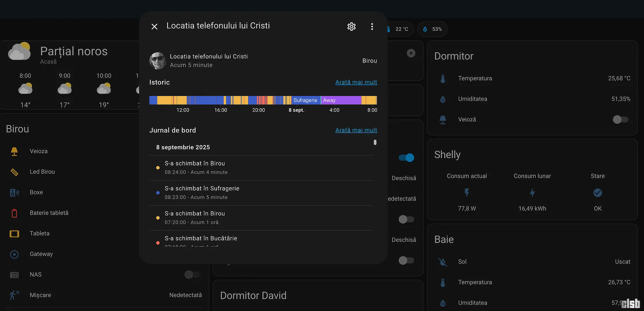
Task: Click the Led Birou strip icon
Action: pos(14,172)
